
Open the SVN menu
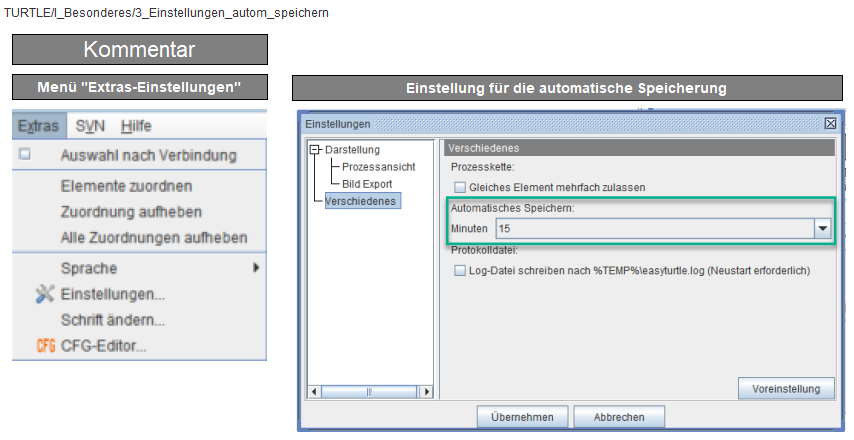tap(90, 126)
